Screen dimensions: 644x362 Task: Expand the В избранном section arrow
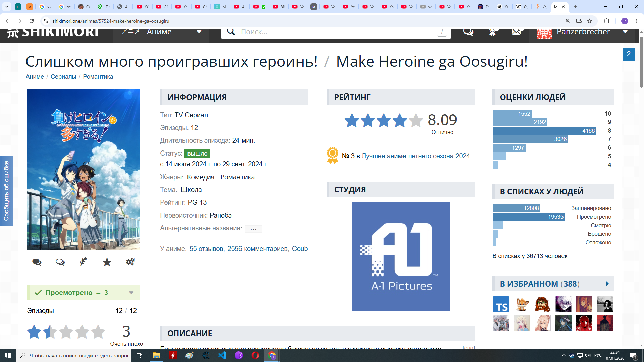pos(607,284)
